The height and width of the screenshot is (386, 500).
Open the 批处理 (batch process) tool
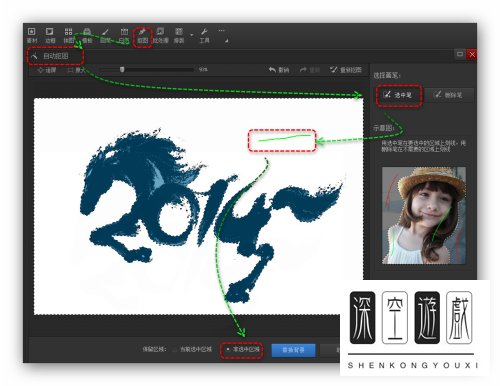coord(161,36)
